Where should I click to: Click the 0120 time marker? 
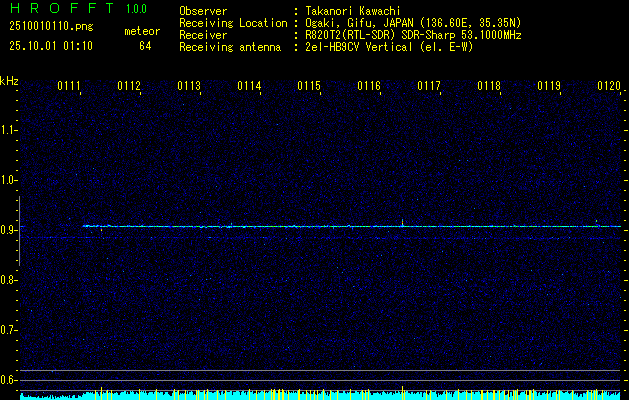609,87
